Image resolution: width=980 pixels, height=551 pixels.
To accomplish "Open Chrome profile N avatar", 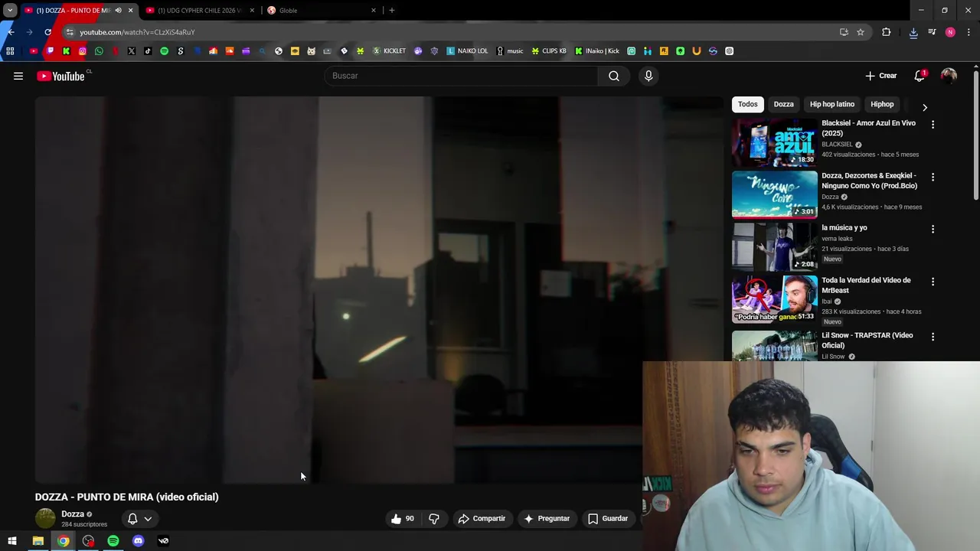I will pos(950,32).
